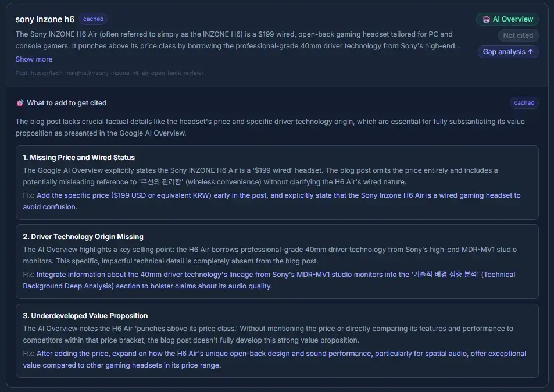
Task: Click the cached badge next to sony inzone h6
Action: (x=93, y=19)
